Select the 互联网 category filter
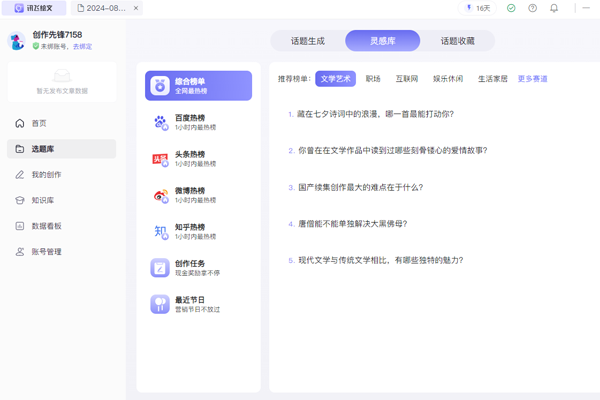 point(407,79)
